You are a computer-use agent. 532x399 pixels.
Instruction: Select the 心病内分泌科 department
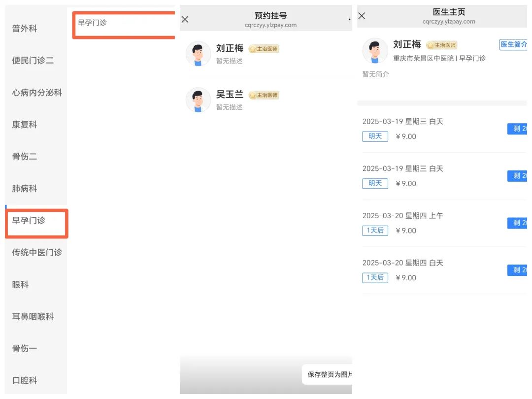click(x=37, y=93)
